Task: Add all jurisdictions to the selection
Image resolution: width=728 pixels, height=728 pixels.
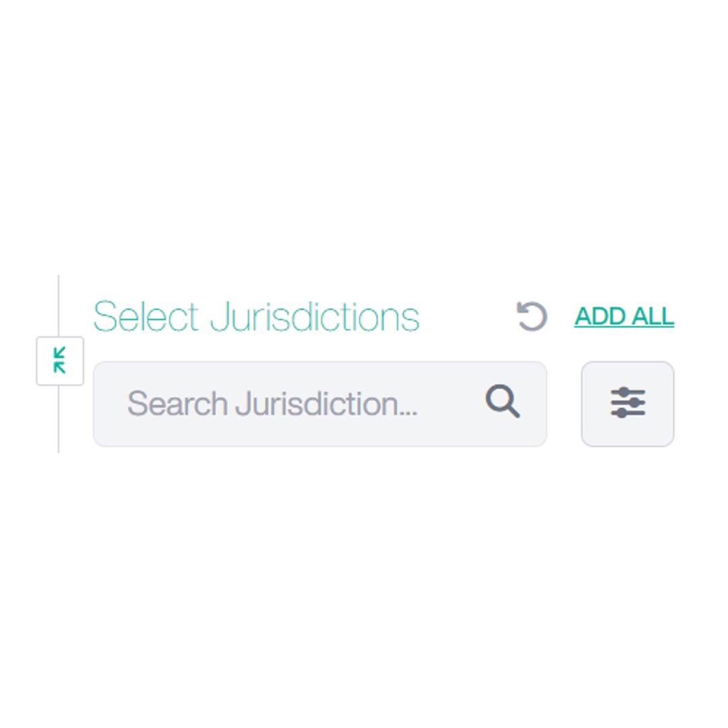Action: [624, 316]
